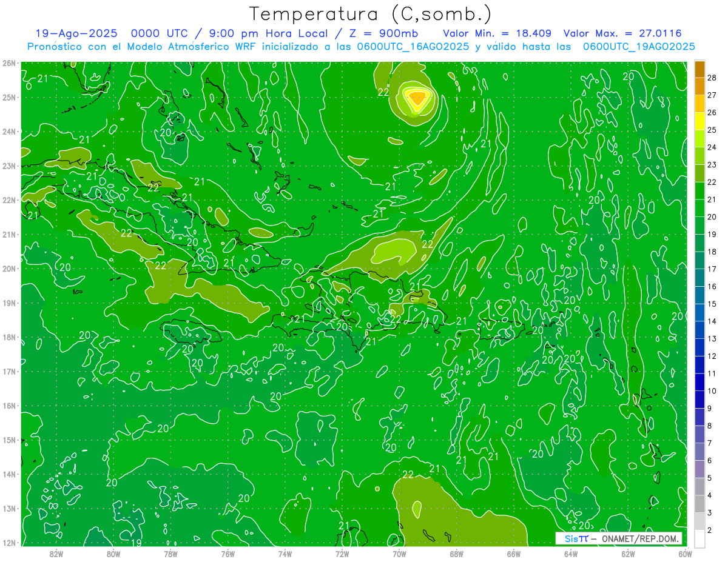
Task: Click the colorbar value label "25"
Action: coord(712,130)
